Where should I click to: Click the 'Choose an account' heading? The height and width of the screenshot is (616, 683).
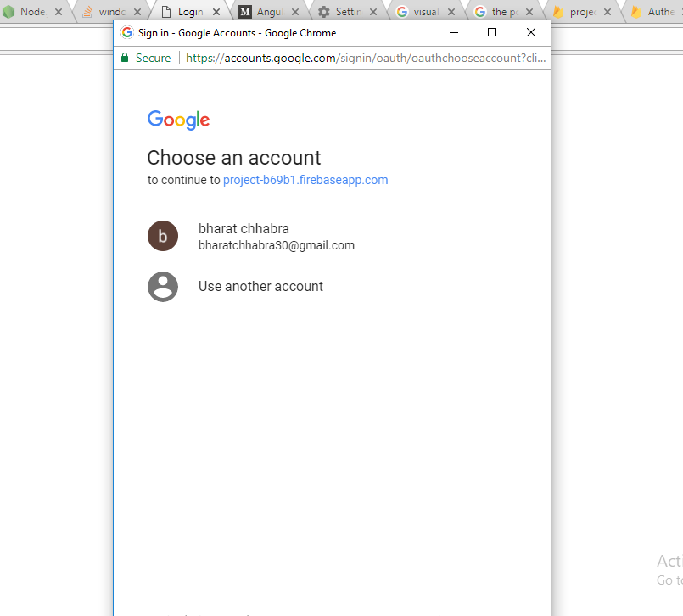click(234, 158)
